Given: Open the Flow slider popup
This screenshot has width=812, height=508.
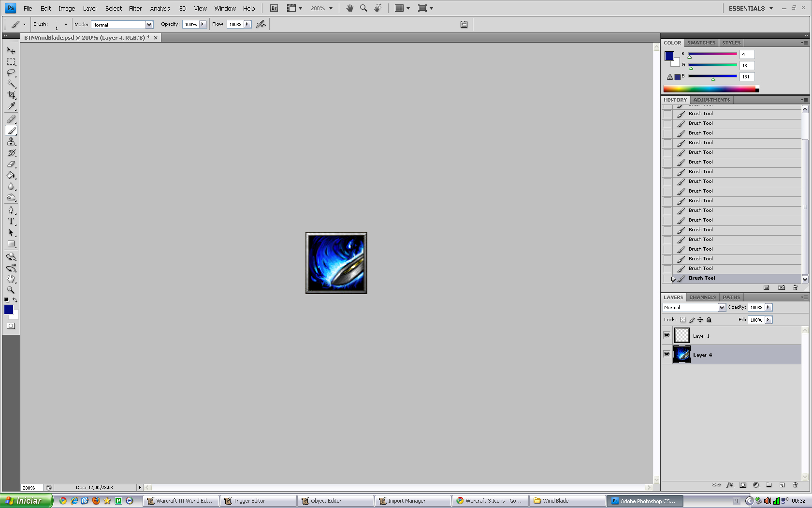Looking at the screenshot, I should coord(247,24).
